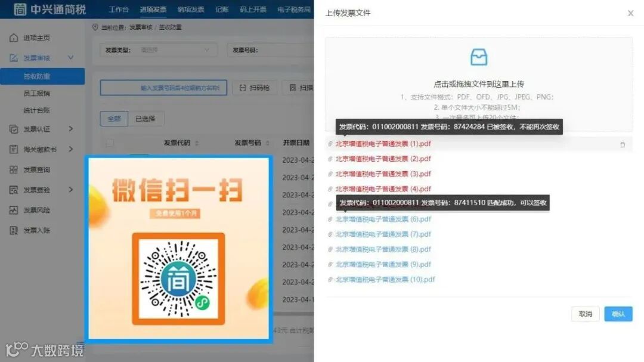The width and height of the screenshot is (644, 362).
Task: Open the 进项发票 top menu
Action: pos(153,10)
